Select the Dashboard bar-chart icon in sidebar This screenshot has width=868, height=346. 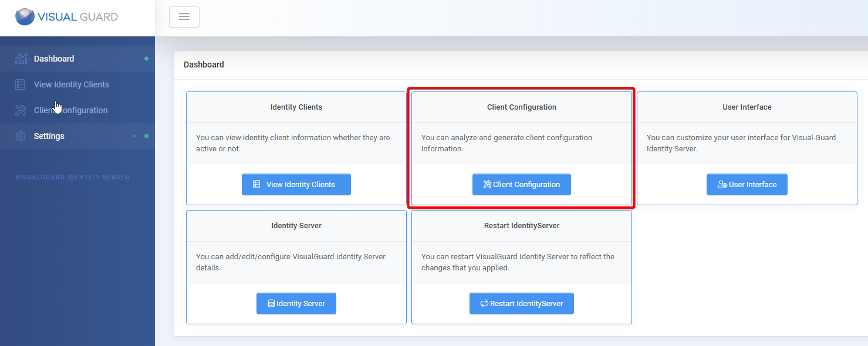tap(21, 58)
